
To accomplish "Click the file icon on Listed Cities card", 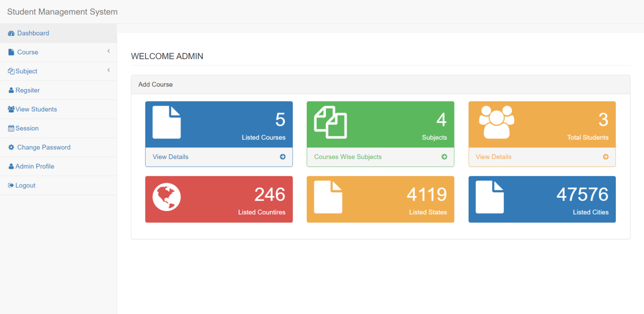I will [x=490, y=197].
